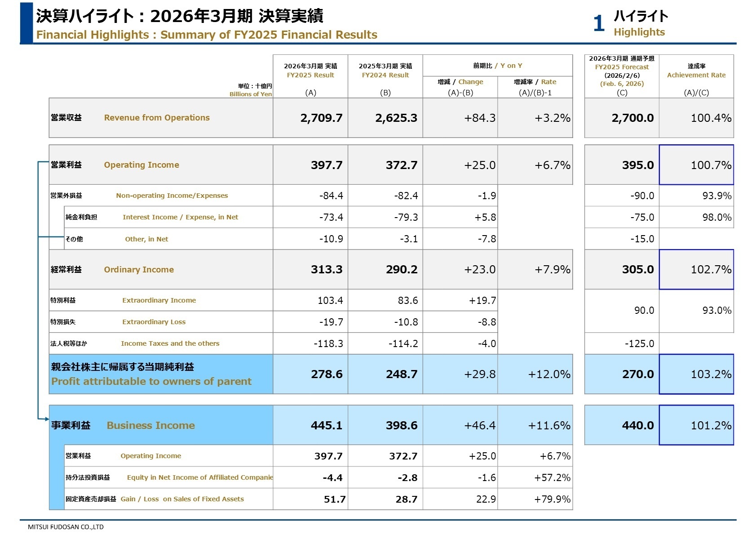Screen dimensions: 756x535
Task: Select 'Non-operating Income/Expenses' label
Action: pyautogui.click(x=172, y=196)
